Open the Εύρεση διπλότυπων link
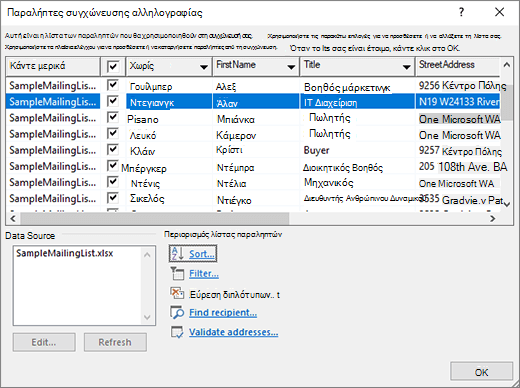This screenshot has width=520, height=388. pos(235,295)
